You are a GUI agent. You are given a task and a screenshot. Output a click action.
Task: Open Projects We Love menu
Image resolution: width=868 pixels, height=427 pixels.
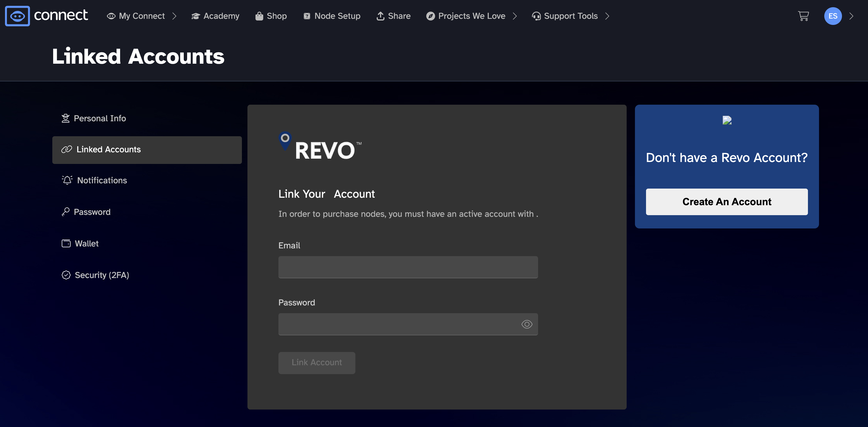(471, 16)
